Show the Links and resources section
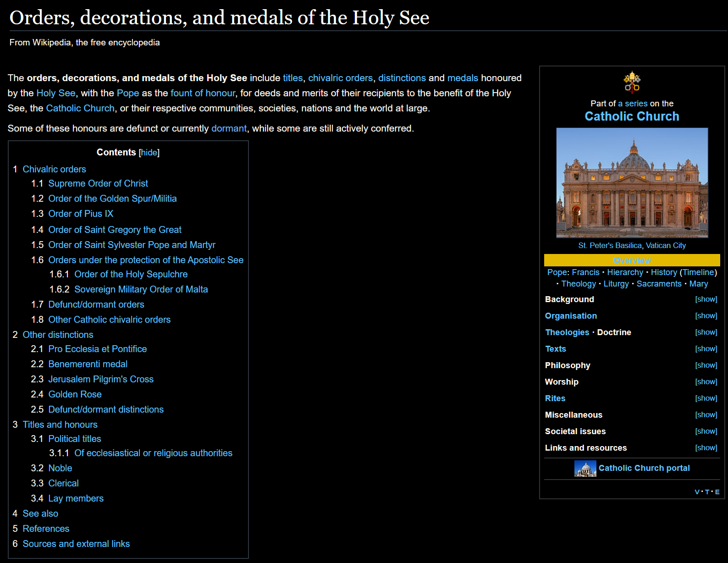This screenshot has height=563, width=728. pos(706,447)
